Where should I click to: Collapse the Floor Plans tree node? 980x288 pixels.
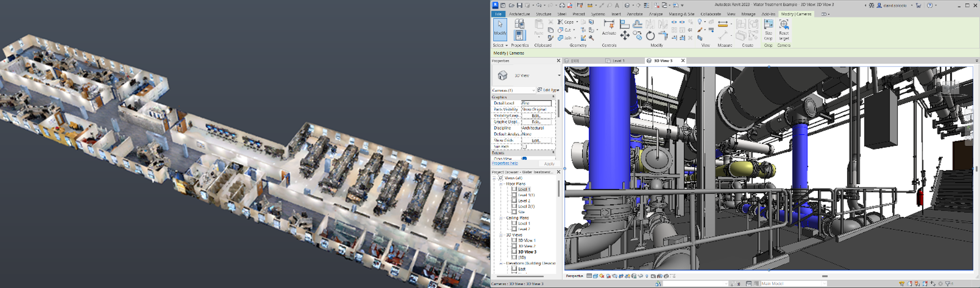click(x=501, y=183)
